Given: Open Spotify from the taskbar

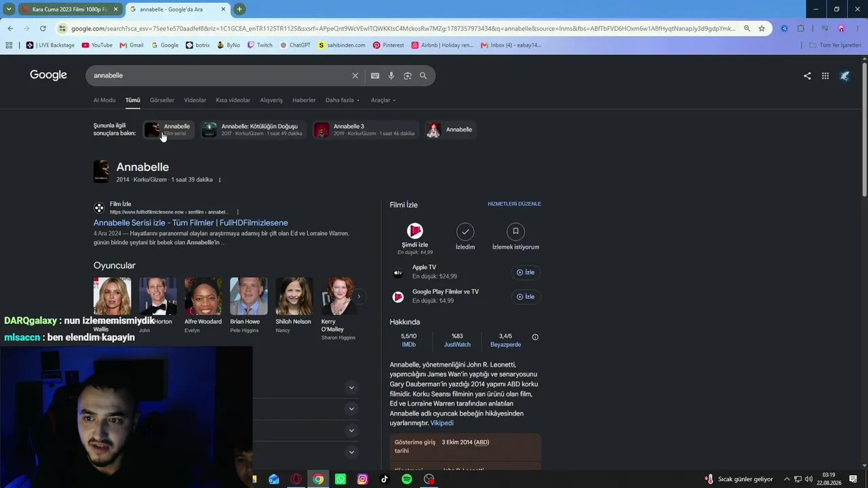Looking at the screenshot, I should click(407, 479).
